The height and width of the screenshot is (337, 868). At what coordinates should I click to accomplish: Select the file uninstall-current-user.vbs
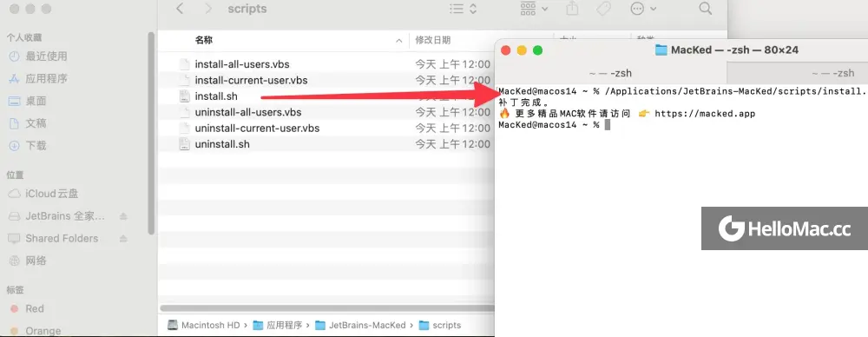[x=257, y=129]
